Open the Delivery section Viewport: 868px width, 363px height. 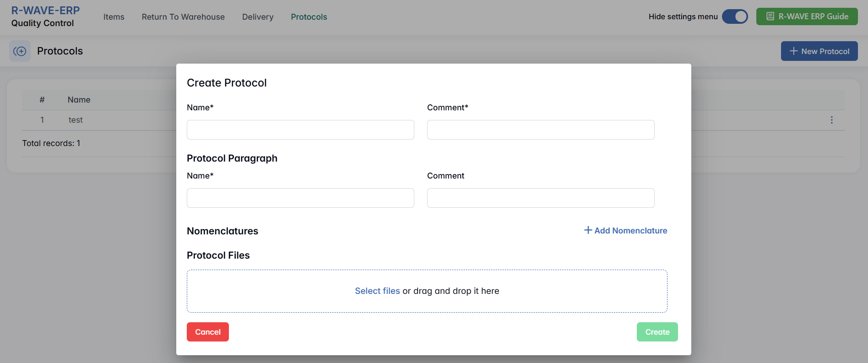(x=258, y=17)
